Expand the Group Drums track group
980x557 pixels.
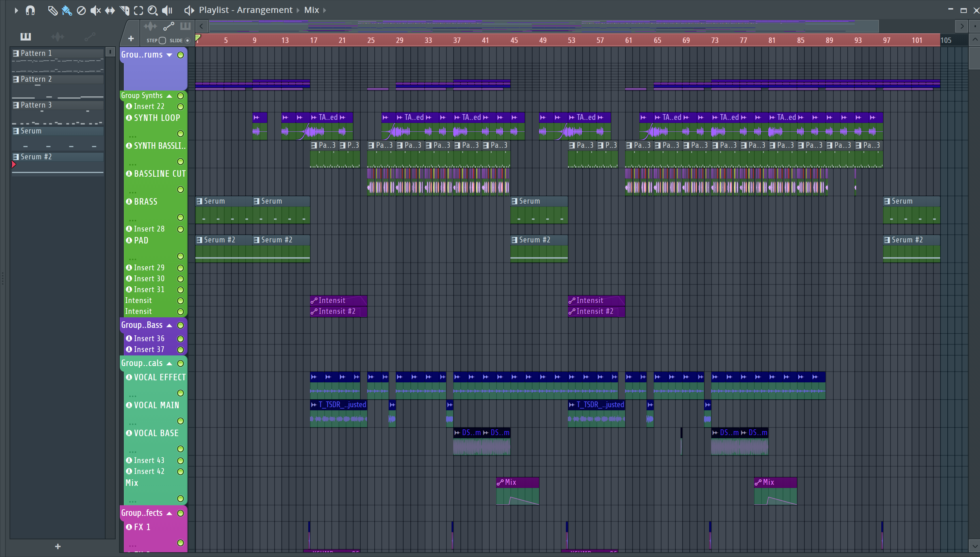point(169,55)
